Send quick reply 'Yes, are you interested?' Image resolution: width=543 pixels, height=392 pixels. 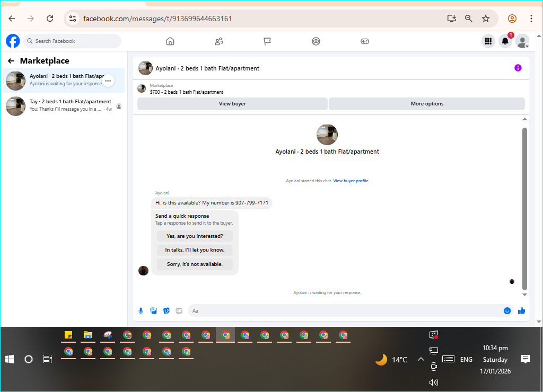[195, 236]
